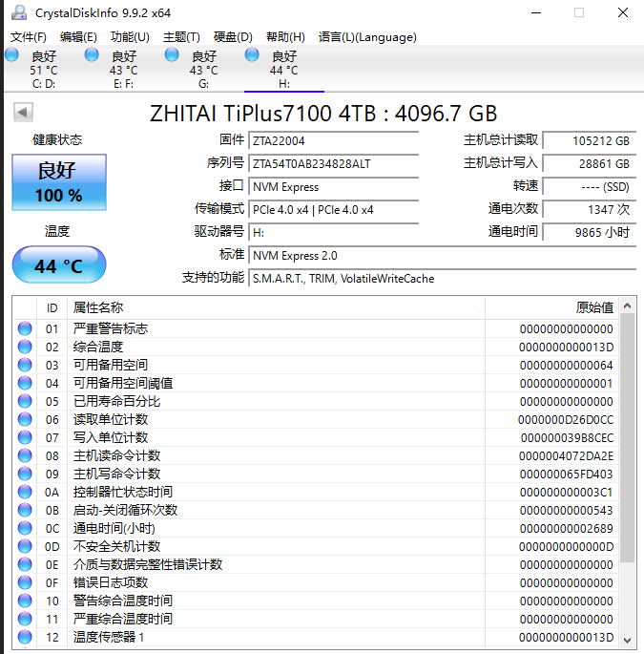Click status orb for attribute 01 严重警告标志

click(25, 328)
